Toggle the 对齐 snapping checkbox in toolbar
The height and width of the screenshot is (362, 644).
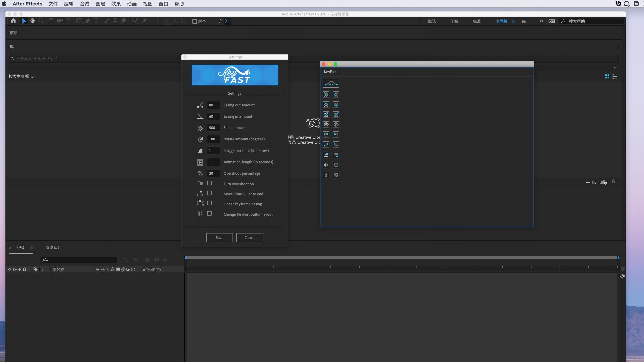click(194, 21)
